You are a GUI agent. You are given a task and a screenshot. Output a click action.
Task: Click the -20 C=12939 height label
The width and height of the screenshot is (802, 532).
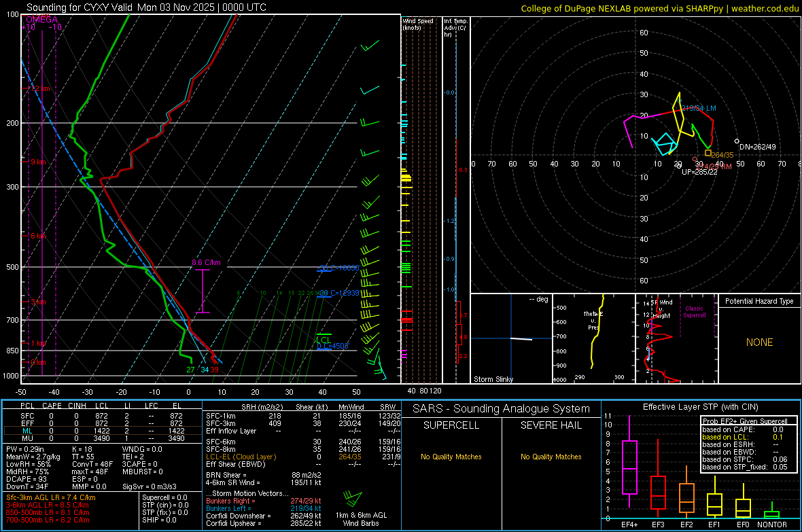pyautogui.click(x=338, y=293)
